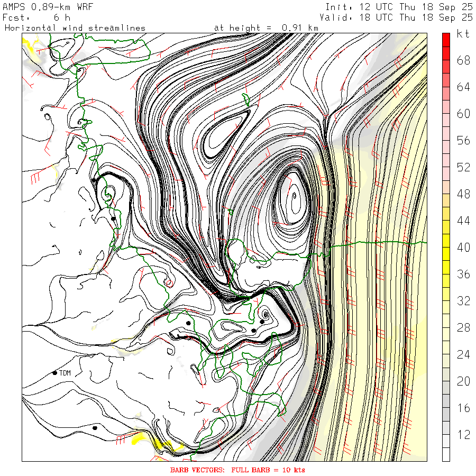Click the red 'BARB VECTORS' legend text
The width and height of the screenshot is (476, 476).
point(237,470)
